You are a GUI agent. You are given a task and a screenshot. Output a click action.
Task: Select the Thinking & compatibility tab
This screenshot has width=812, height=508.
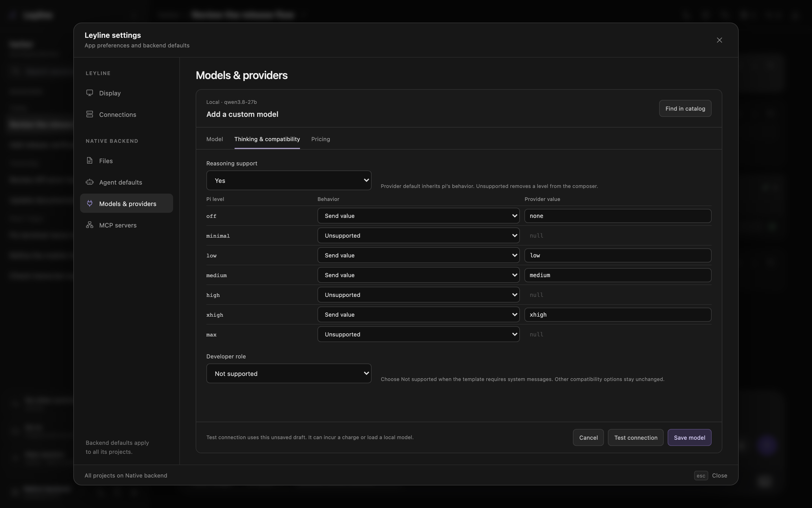click(267, 139)
